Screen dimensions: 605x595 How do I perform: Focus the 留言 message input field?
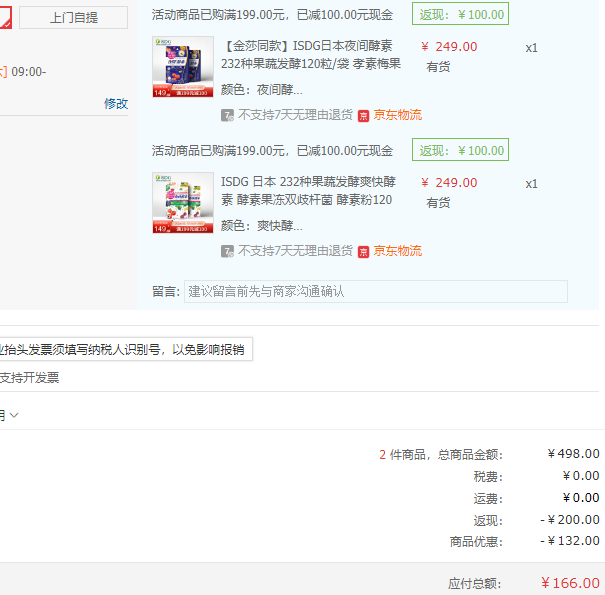click(376, 291)
